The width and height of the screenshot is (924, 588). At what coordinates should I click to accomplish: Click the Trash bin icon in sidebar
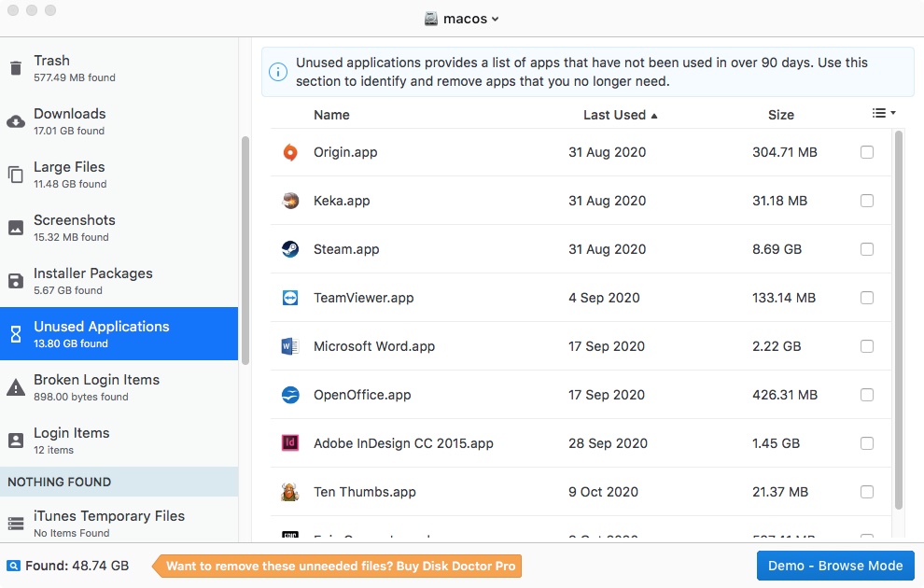point(16,68)
